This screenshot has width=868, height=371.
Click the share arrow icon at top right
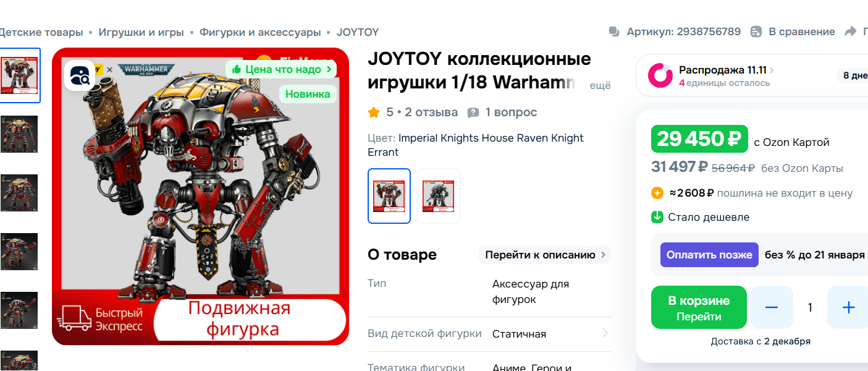(x=850, y=32)
